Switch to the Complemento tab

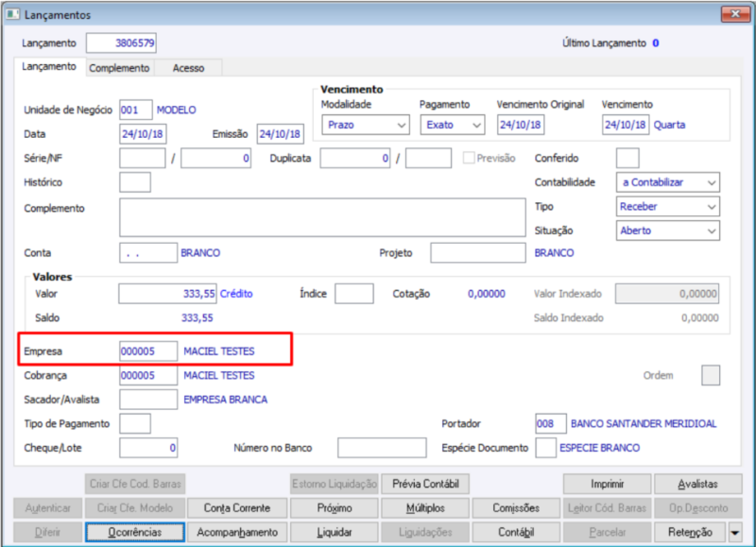click(x=119, y=68)
